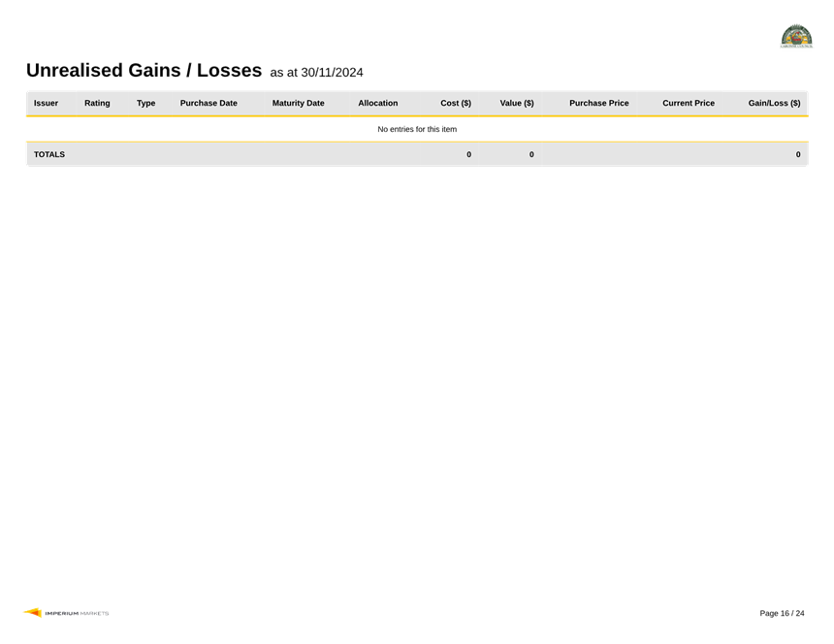The width and height of the screenshot is (834, 644).
Task: Click the Issuer column header
Action: 46,103
